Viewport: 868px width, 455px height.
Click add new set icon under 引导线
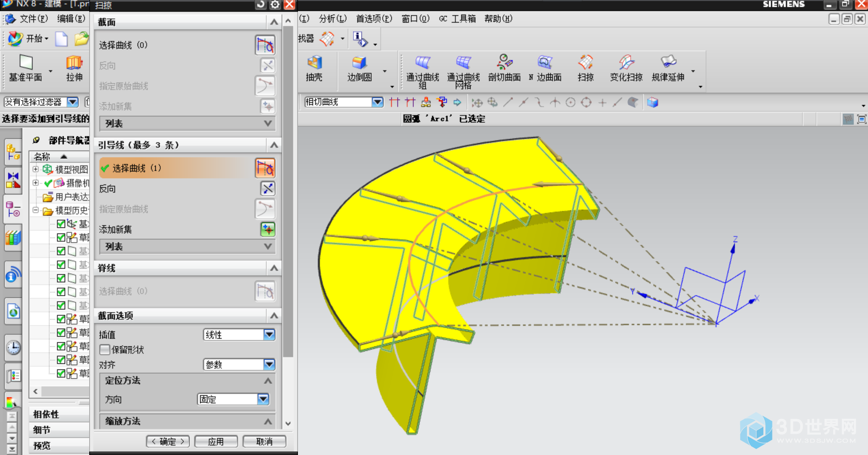[268, 229]
